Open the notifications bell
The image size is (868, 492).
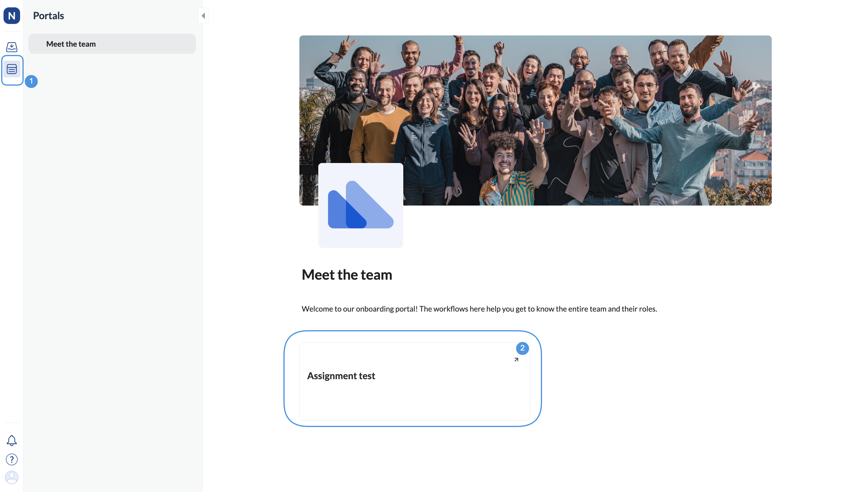(x=12, y=440)
